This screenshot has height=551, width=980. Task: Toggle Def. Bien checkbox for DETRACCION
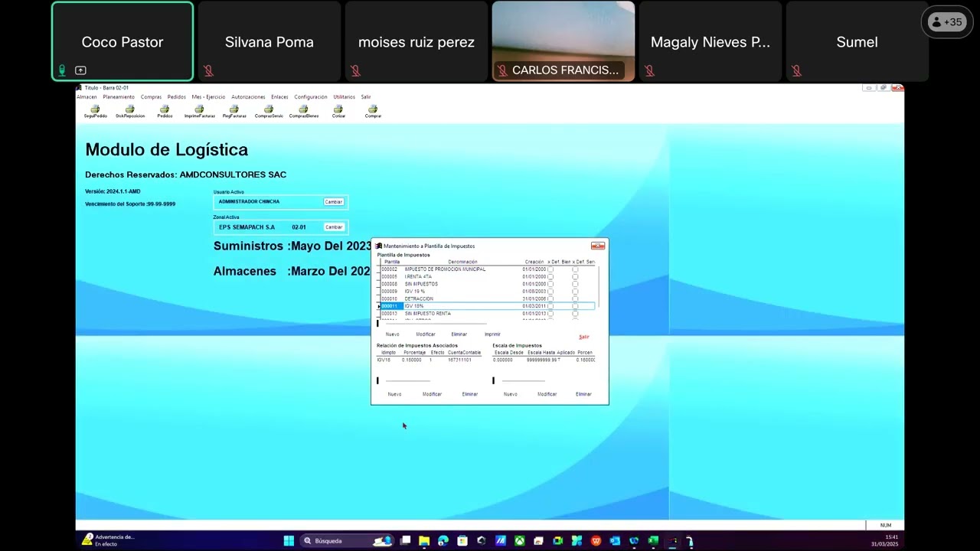point(550,298)
